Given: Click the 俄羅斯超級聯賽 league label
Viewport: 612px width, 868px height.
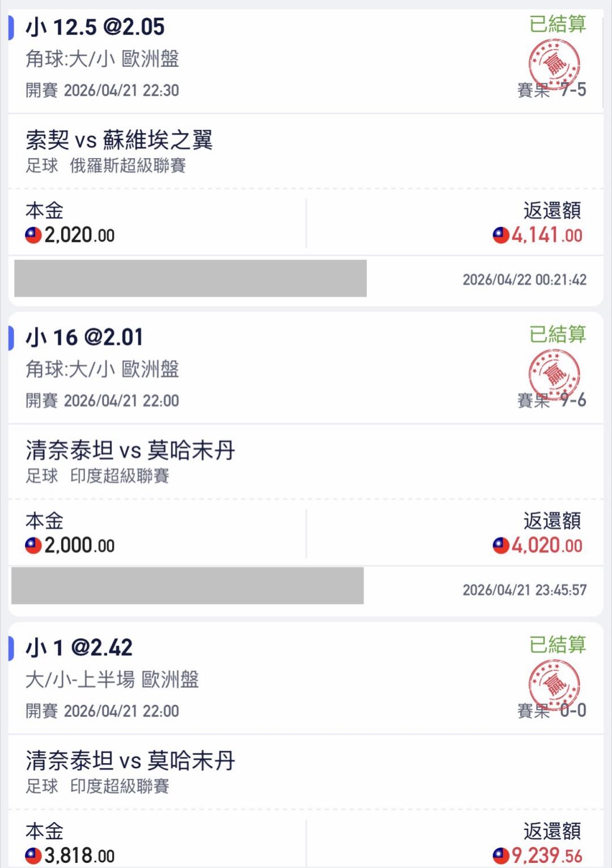Looking at the screenshot, I should point(128,166).
